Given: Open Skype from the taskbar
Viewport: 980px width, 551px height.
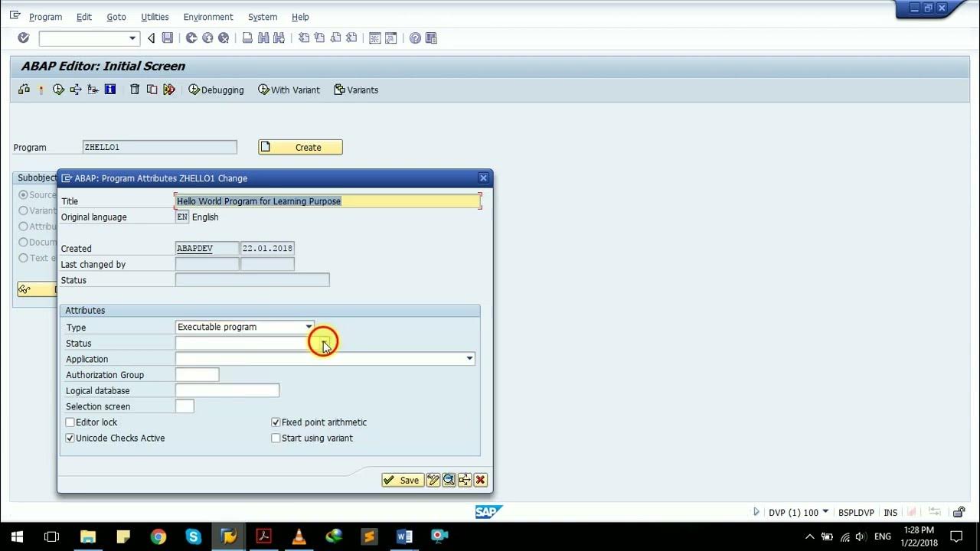Looking at the screenshot, I should pos(193,536).
